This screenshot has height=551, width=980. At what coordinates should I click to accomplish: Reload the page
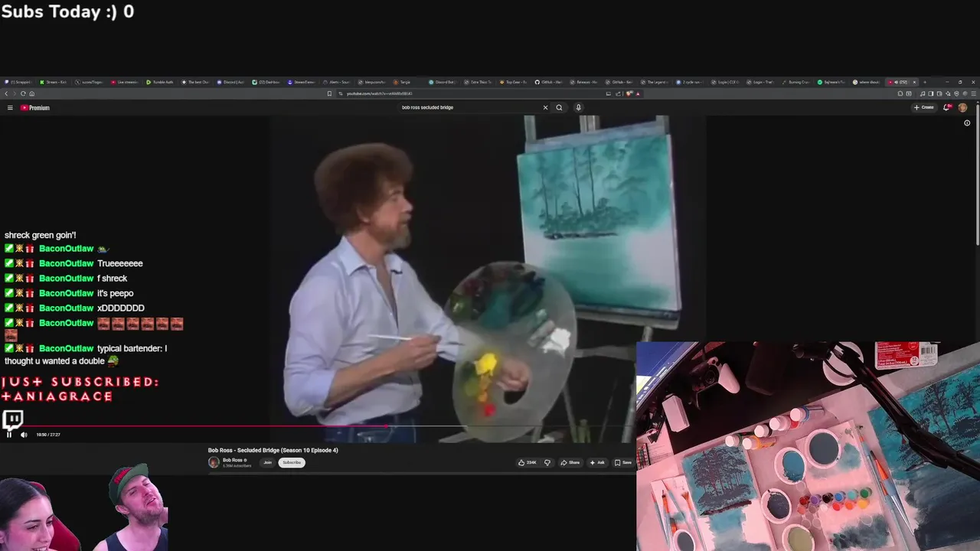pos(23,93)
